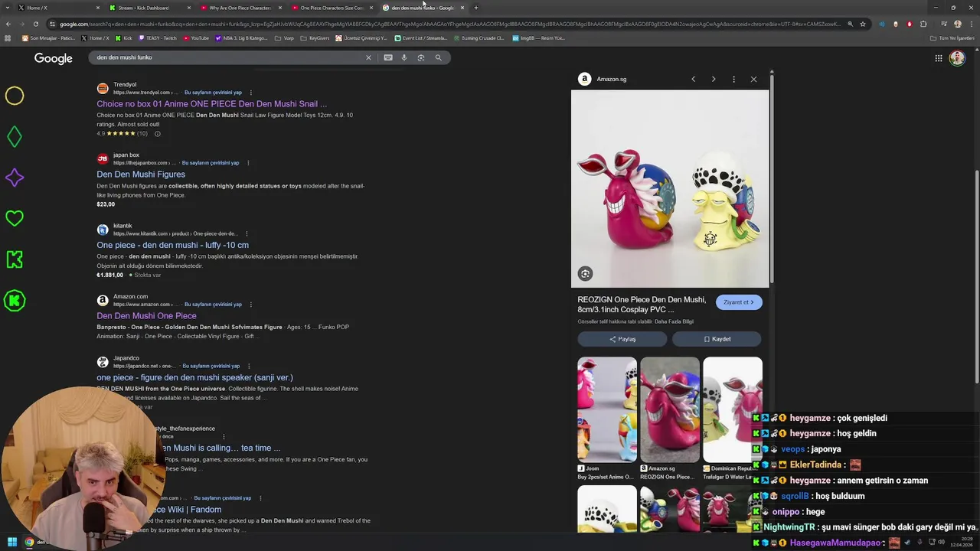Click the Ziyaret et button
Image resolution: width=980 pixels, height=551 pixels.
(x=739, y=302)
